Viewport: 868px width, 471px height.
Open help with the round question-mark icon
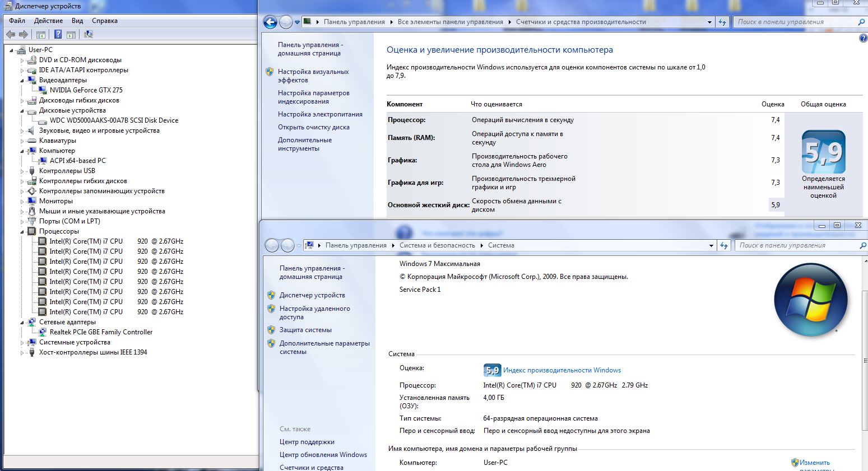[x=863, y=39]
